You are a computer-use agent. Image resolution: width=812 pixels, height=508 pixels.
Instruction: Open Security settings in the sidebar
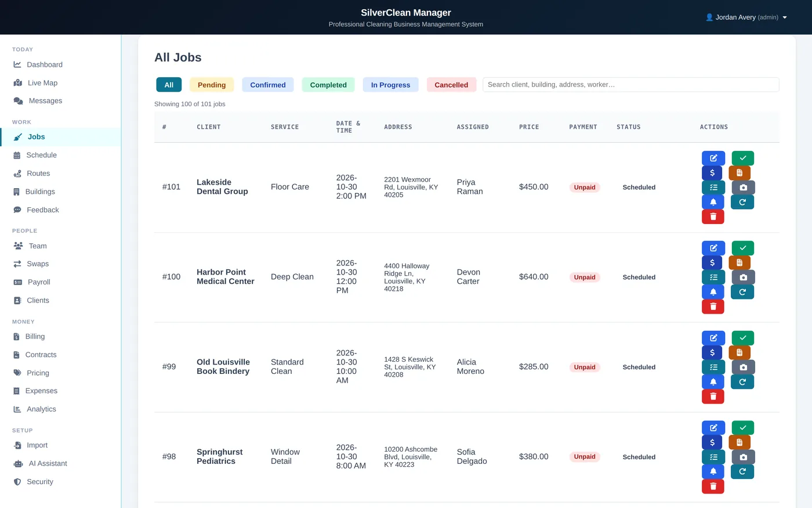pos(60,482)
